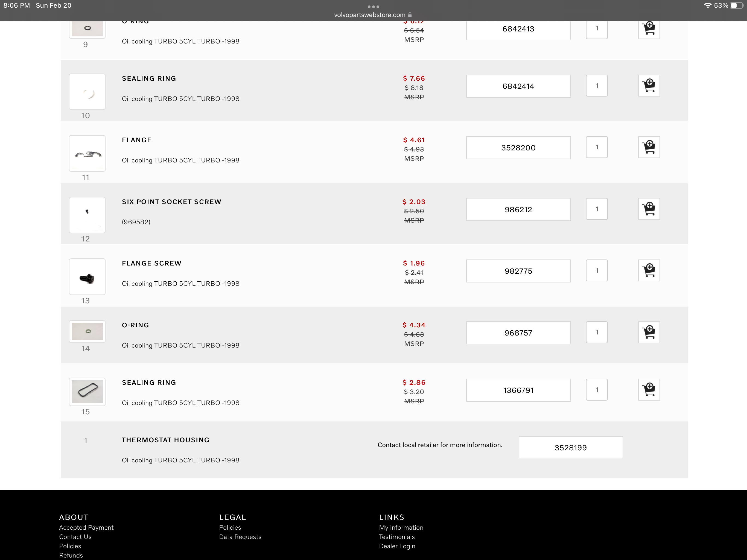
Task: Open the Sealing Ring item 15 thumbnail
Action: tap(87, 392)
